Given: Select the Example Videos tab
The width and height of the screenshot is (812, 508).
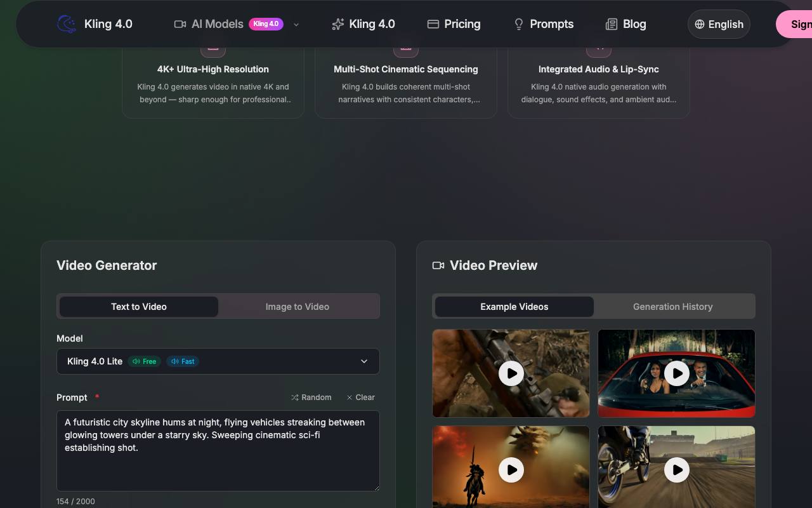Looking at the screenshot, I should (514, 307).
